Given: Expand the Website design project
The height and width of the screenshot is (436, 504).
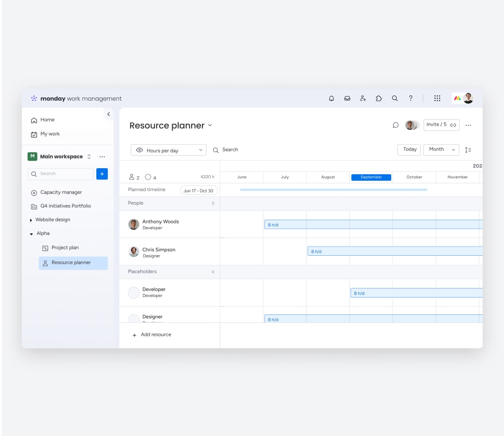Looking at the screenshot, I should pos(31,219).
